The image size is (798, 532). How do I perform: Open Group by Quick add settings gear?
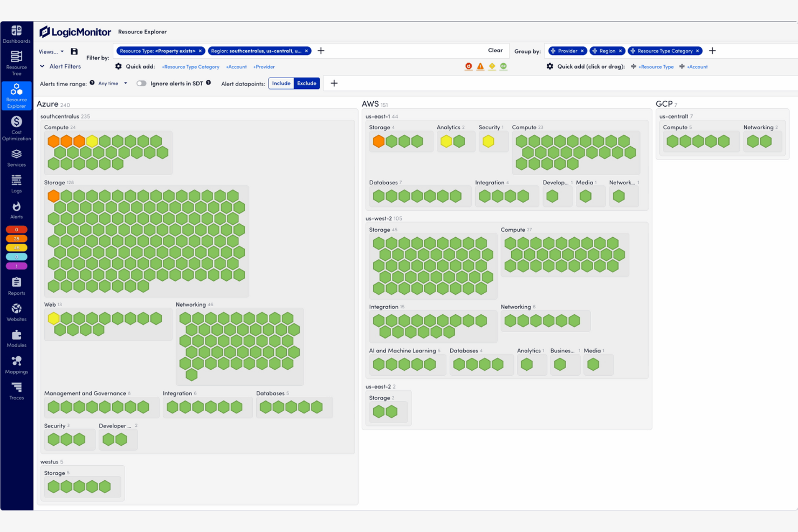point(550,66)
